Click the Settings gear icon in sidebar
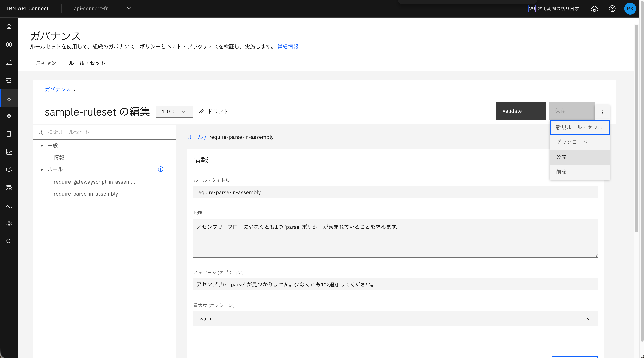This screenshot has width=644, height=358. (x=9, y=223)
